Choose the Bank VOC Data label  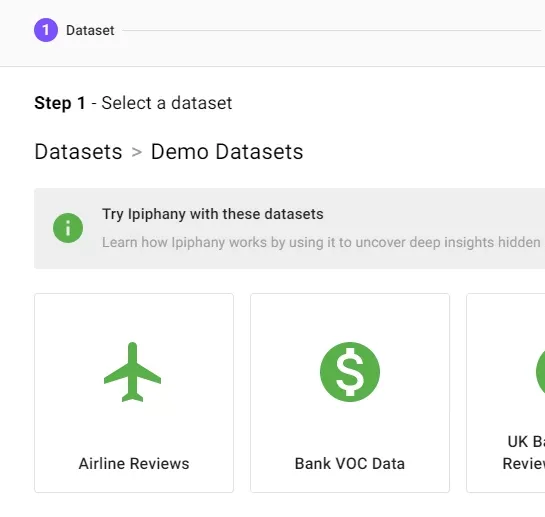click(x=350, y=463)
